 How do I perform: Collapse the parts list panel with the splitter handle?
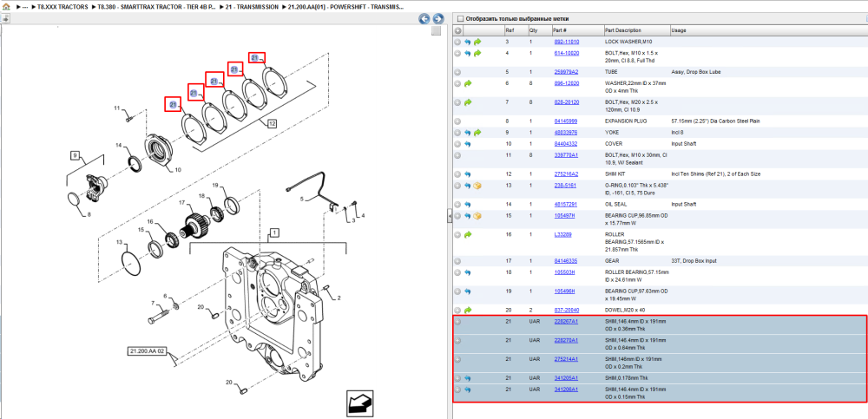coord(450,218)
